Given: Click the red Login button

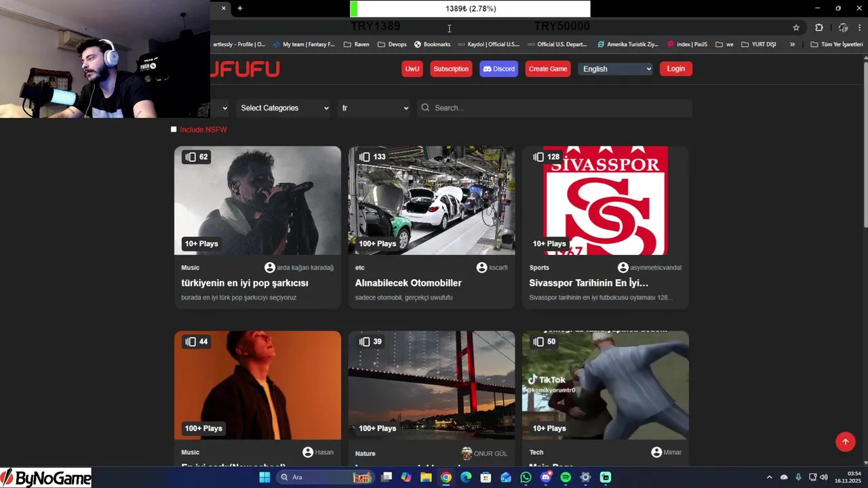Looking at the screenshot, I should [675, 68].
